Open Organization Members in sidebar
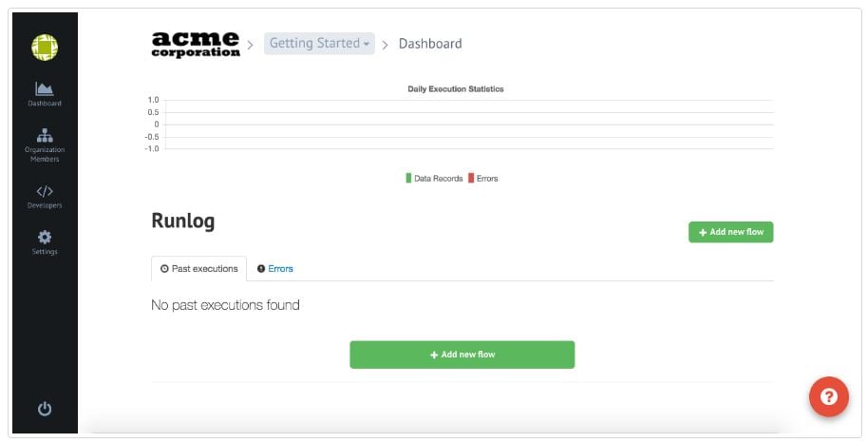 [45, 145]
